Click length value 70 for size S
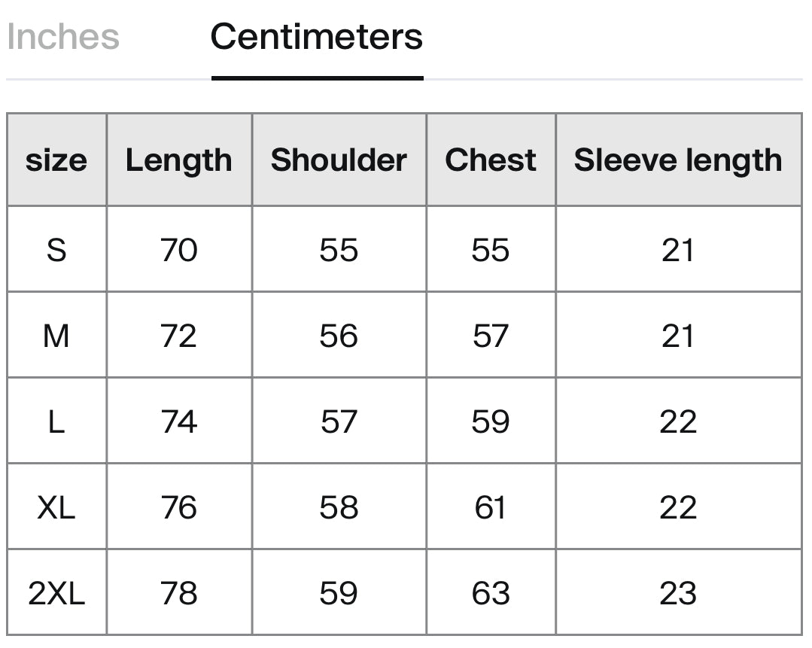This screenshot has height=648, width=812. 179,250
